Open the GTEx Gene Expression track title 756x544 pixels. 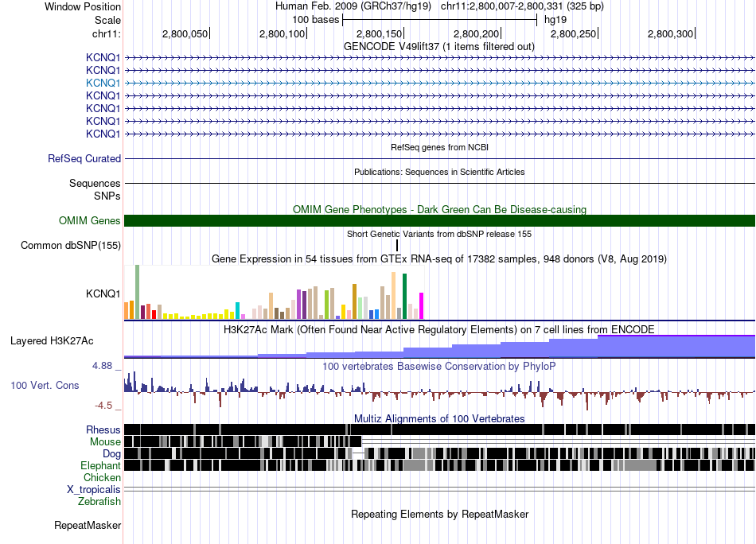(439, 258)
